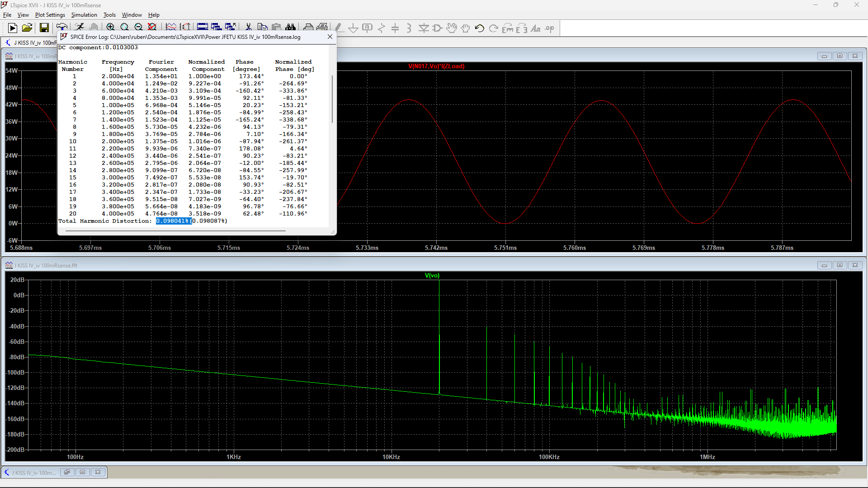Open the File menu
This screenshot has height=488, width=868.
(x=7, y=15)
